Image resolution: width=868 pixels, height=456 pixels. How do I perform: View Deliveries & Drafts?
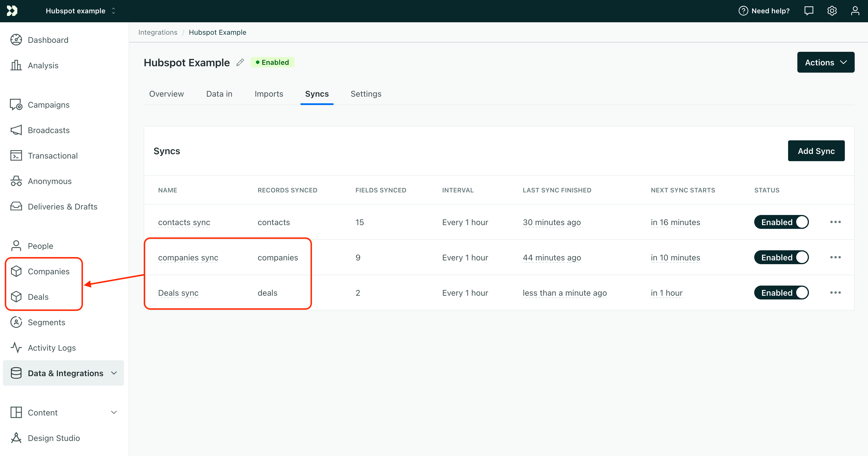tap(62, 207)
